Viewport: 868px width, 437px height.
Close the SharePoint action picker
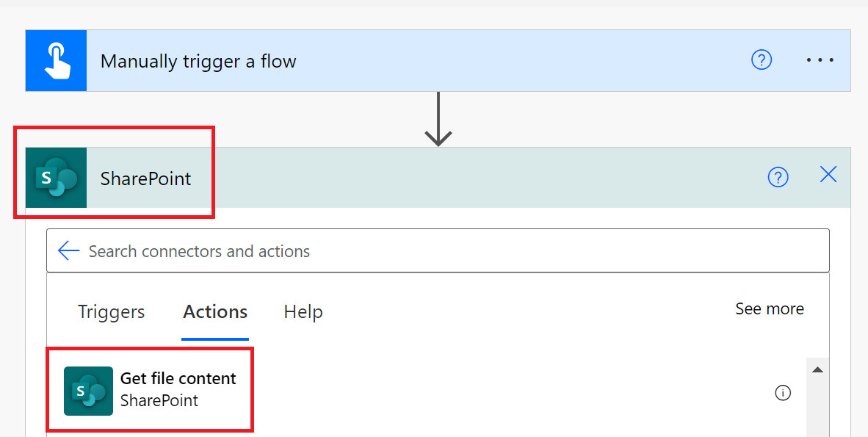click(828, 175)
